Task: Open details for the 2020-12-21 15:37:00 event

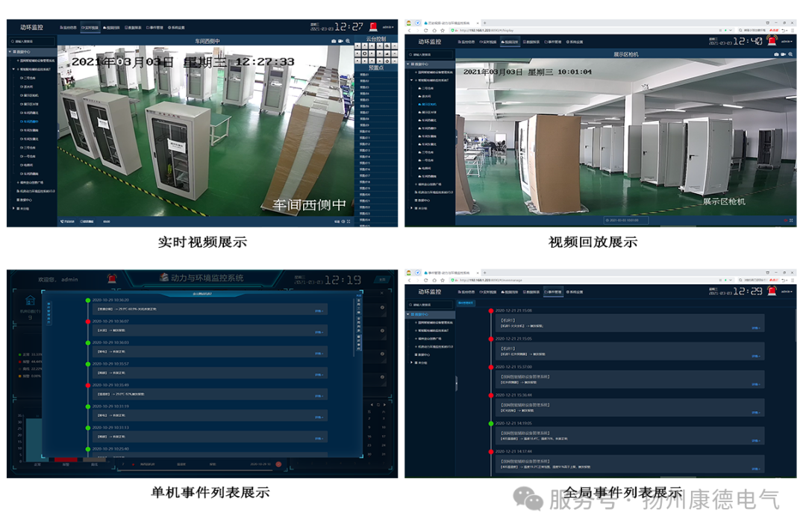Action: pyautogui.click(x=755, y=384)
